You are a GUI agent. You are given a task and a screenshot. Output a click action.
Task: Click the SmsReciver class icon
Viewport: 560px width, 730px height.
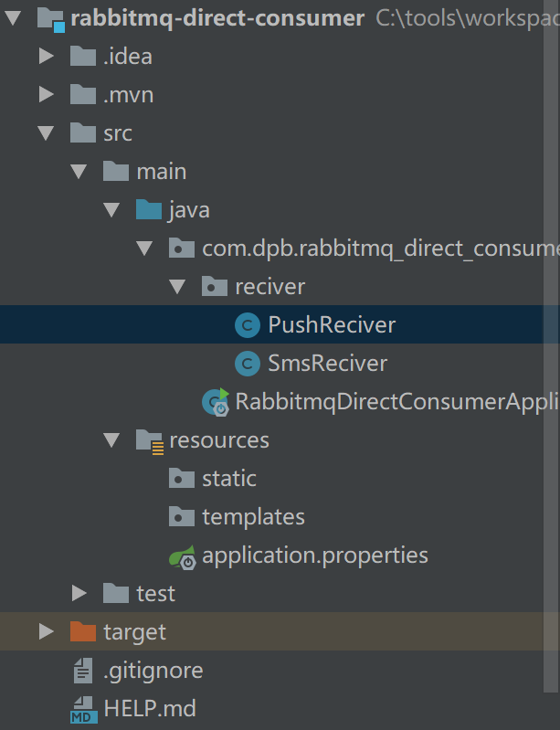click(248, 364)
